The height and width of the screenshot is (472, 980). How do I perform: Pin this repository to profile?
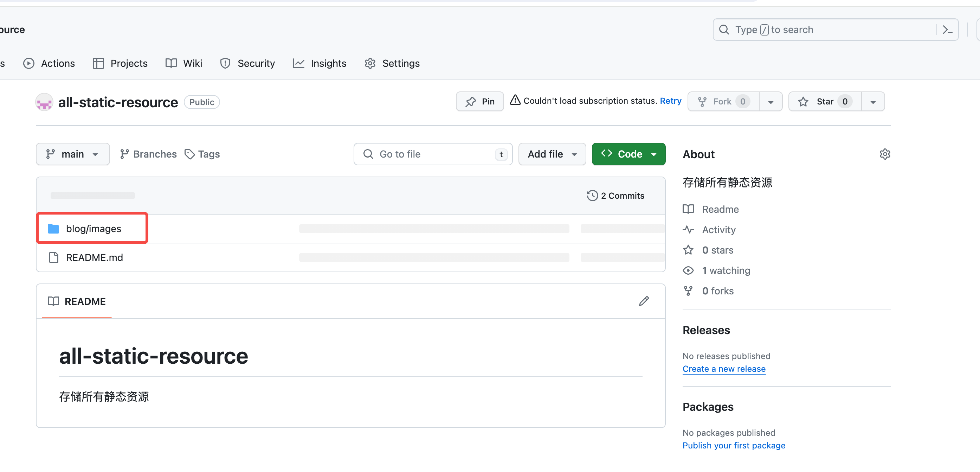tap(480, 102)
